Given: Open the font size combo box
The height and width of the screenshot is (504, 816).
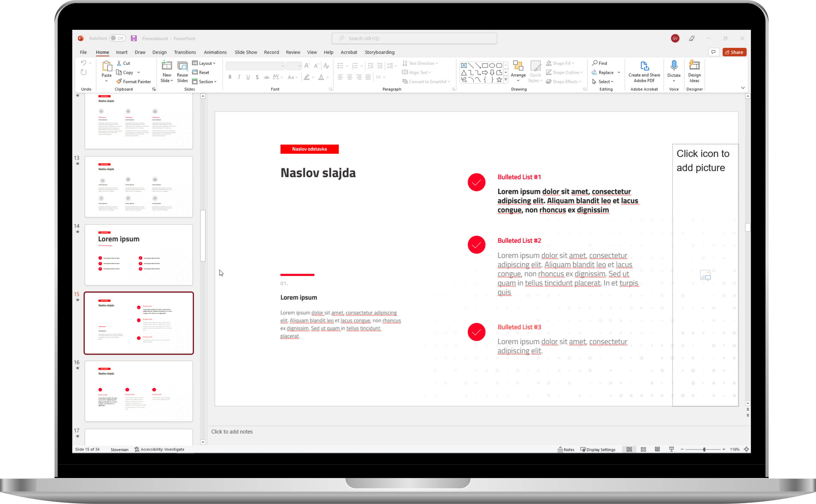Looking at the screenshot, I should 294,66.
